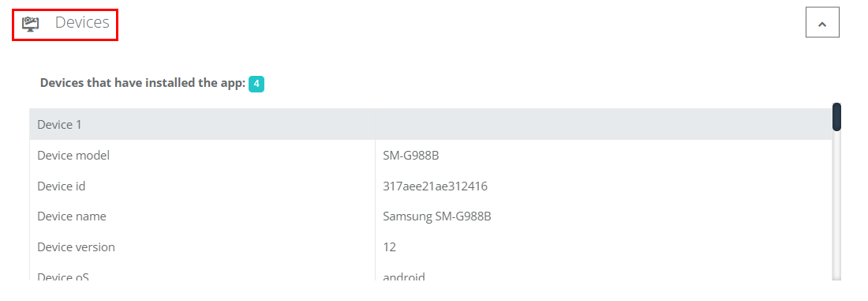Select device id 317aee21ae312416 value
Image resolution: width=868 pixels, height=301 pixels.
(x=435, y=186)
